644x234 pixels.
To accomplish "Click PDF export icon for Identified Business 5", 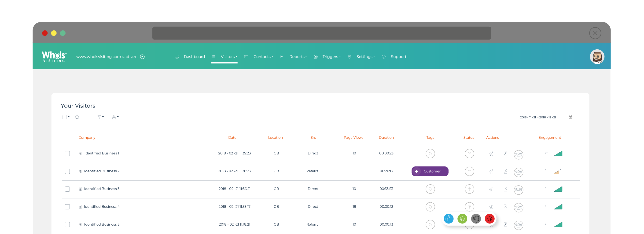I will [505, 224].
